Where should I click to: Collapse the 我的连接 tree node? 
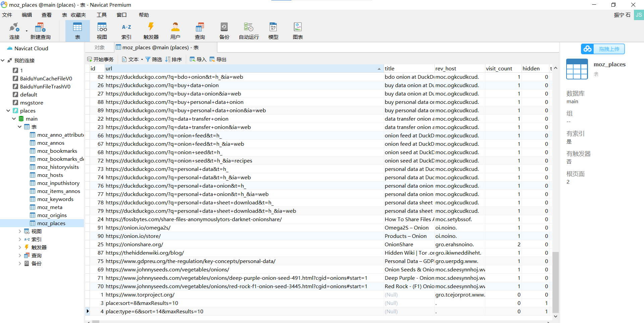point(3,60)
